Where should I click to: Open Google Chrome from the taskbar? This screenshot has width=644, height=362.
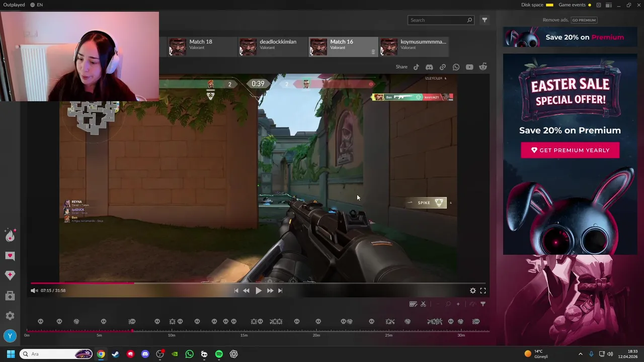(101, 354)
